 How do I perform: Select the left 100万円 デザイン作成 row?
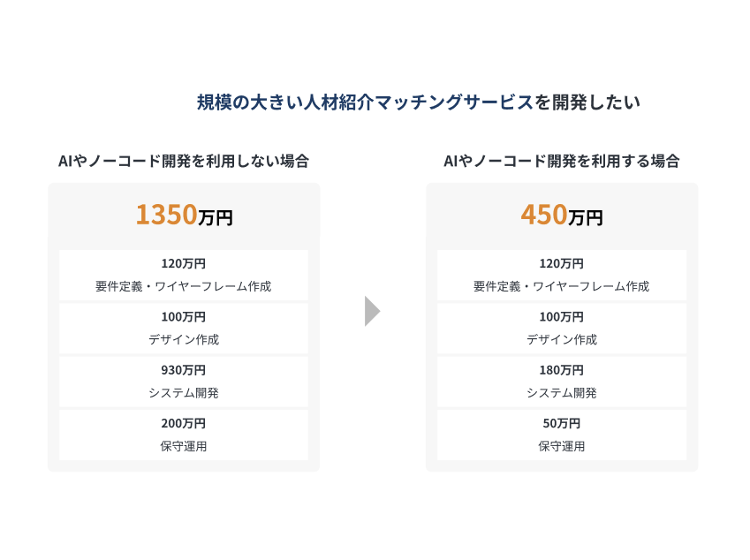coord(184,328)
